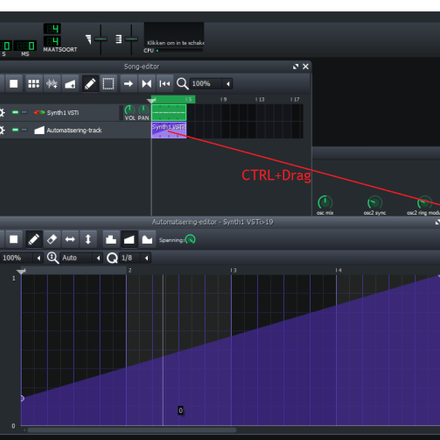Viewport: 440px width, 440px height.
Task: Click bar 3 on automation editor timeline
Action: (x=233, y=270)
